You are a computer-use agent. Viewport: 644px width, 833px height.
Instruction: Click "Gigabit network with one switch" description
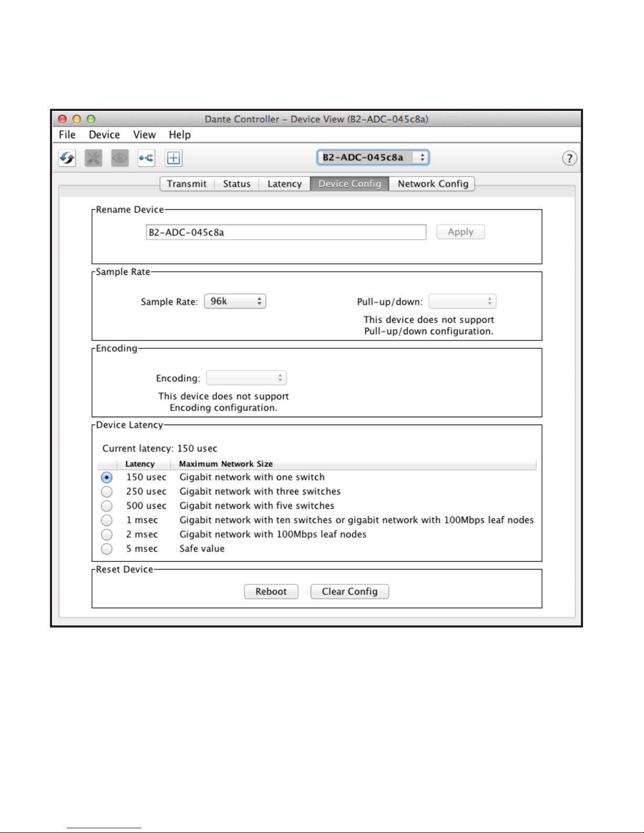[x=252, y=477]
